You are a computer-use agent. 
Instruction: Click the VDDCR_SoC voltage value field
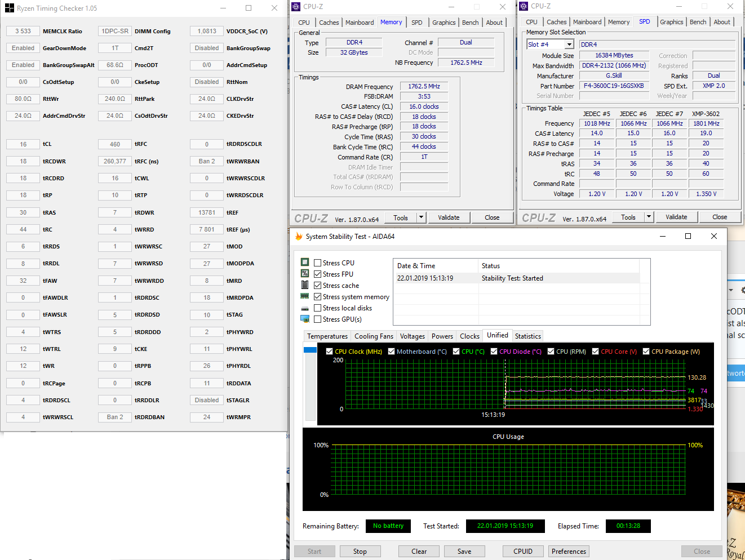(207, 31)
